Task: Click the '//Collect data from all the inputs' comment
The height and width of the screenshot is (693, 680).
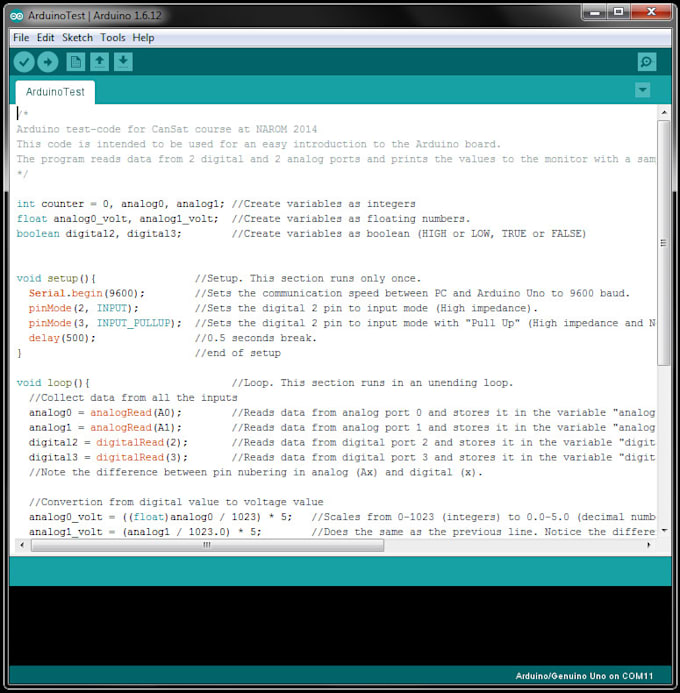Action: 133,398
